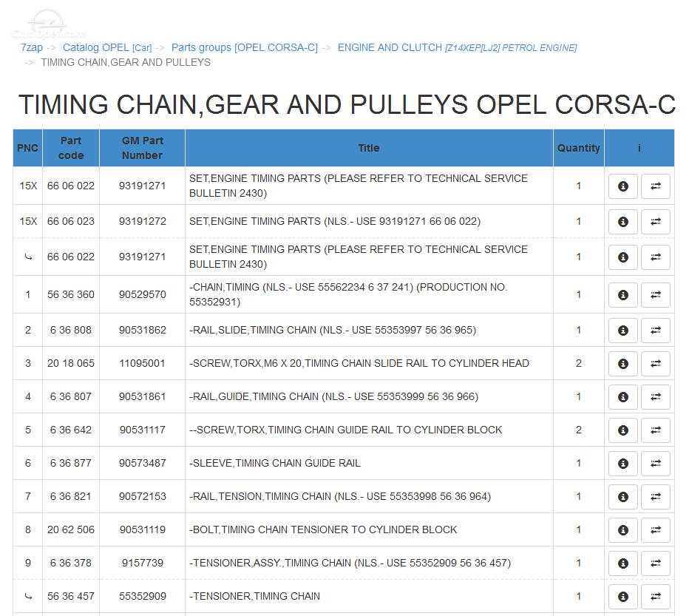Click title -TENSIONER,TIMING CHAIN

click(x=254, y=596)
